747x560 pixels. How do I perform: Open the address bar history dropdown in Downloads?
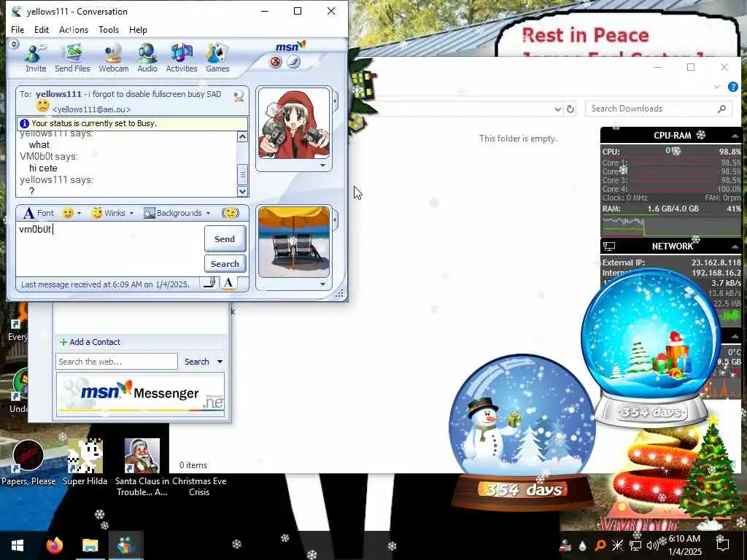558,109
